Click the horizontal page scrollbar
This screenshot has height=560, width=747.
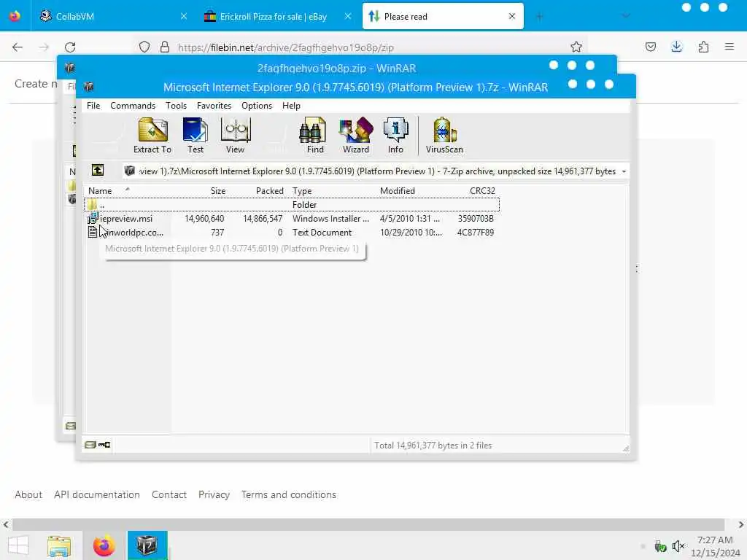368,524
